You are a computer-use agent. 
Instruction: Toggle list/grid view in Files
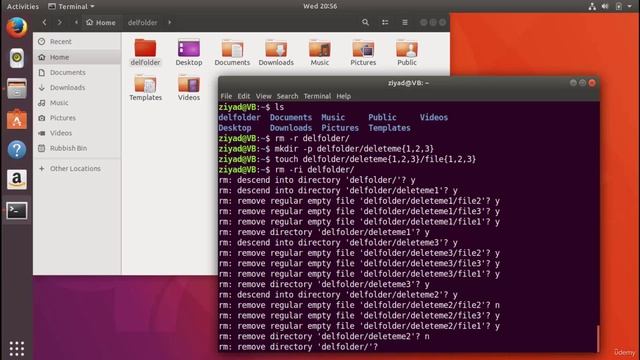pyautogui.click(x=385, y=22)
